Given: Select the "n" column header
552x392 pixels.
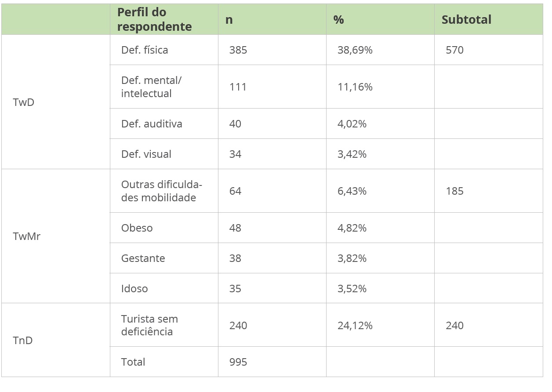Looking at the screenshot, I should (x=229, y=20).
